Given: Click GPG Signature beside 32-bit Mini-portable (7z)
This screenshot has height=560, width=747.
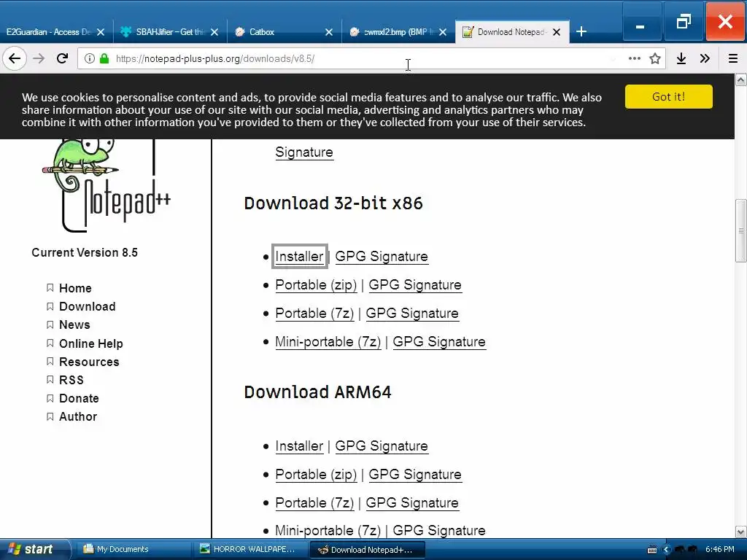Looking at the screenshot, I should [x=439, y=342].
